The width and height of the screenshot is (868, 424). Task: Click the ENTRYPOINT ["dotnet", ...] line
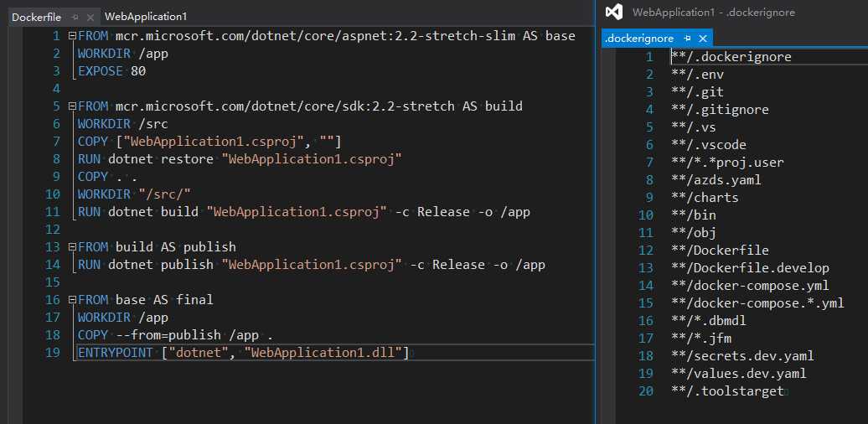tap(244, 352)
